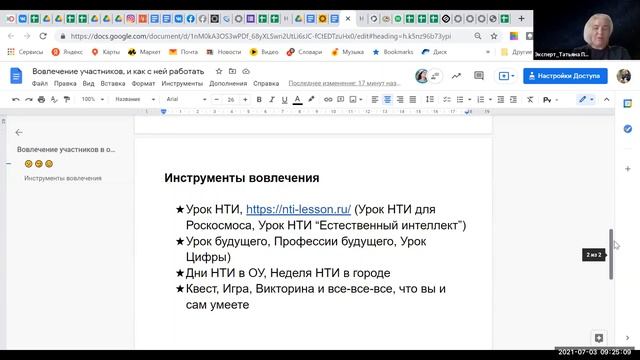The width and height of the screenshot is (640, 360).
Task: Toggle italic formatting
Action: tap(271, 100)
